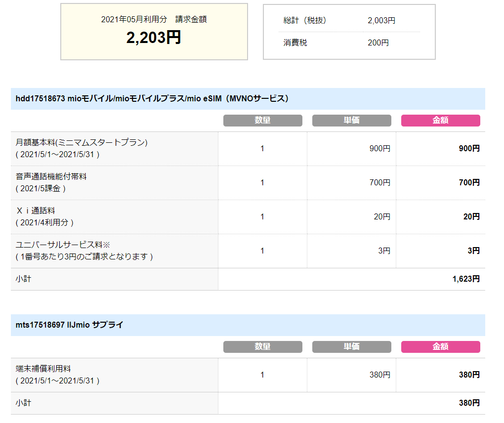
Task: Click quantity 1 for Xi通話料 row
Action: tap(262, 216)
